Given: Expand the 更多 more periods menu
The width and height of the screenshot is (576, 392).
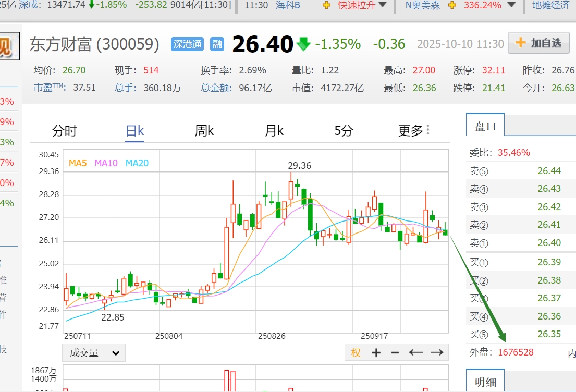Looking at the screenshot, I should (414, 130).
